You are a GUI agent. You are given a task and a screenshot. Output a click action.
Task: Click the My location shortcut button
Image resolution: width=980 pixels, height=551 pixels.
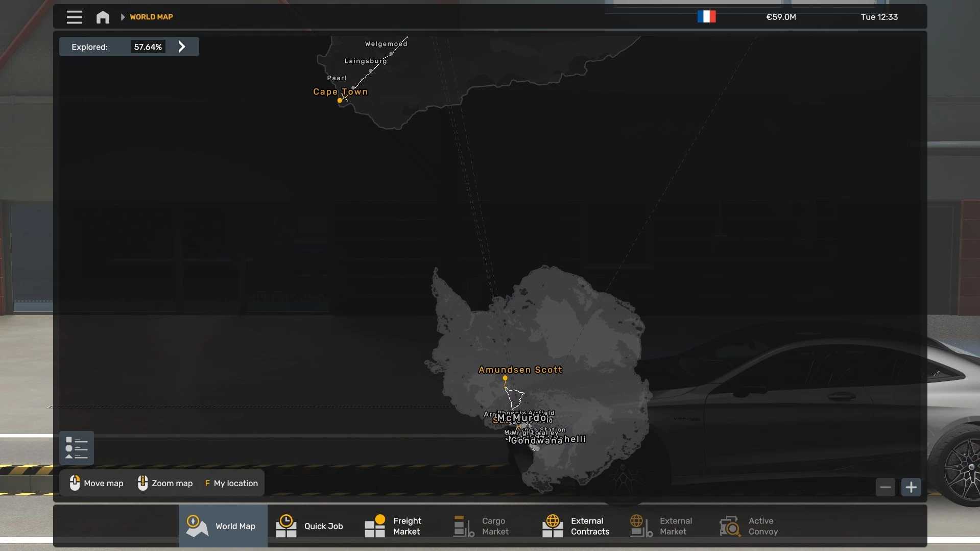click(231, 483)
